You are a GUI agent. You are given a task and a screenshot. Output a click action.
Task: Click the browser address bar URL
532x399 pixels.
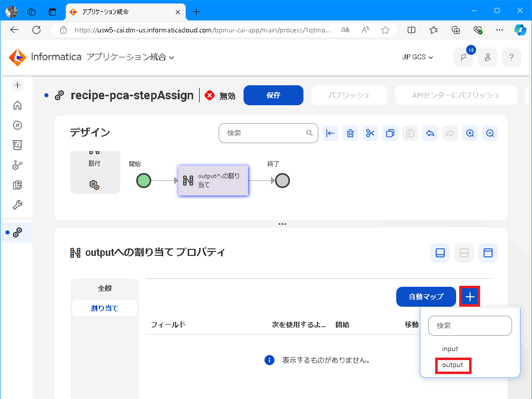click(x=202, y=30)
